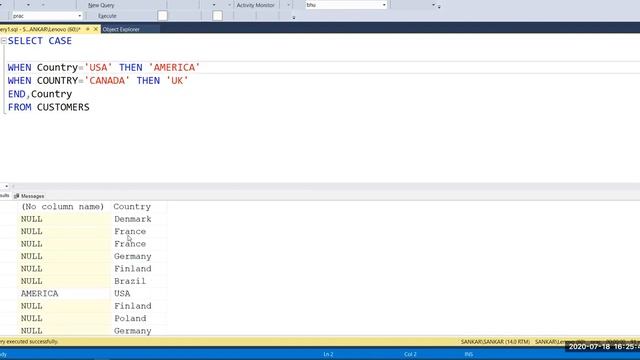
Task: Pin the query1.sql tab
Action: 87,29
